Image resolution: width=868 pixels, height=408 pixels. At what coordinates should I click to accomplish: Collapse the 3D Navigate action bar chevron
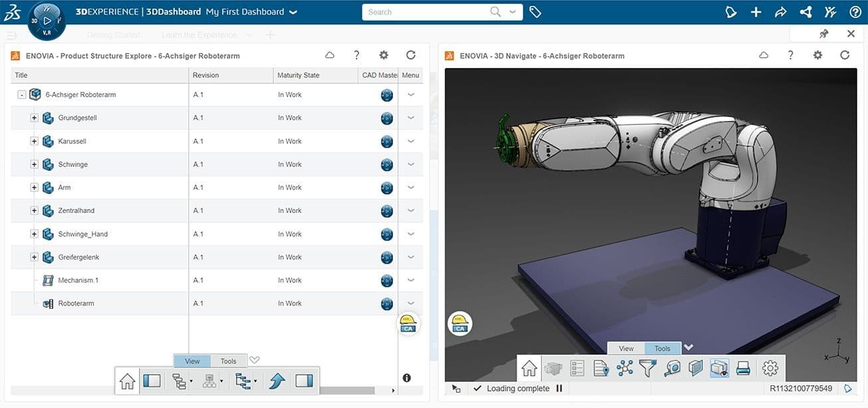pos(688,347)
